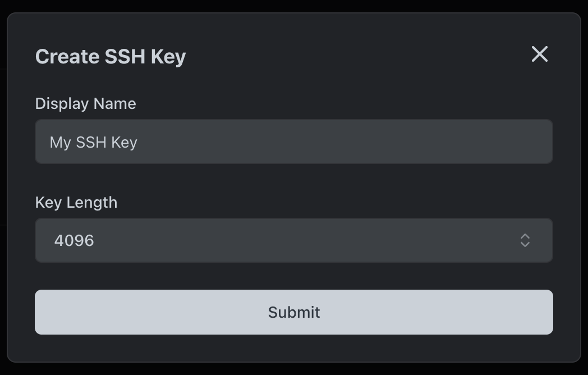The height and width of the screenshot is (375, 588).
Task: Click the up-down chevron icon in Key Length
Action: click(525, 240)
